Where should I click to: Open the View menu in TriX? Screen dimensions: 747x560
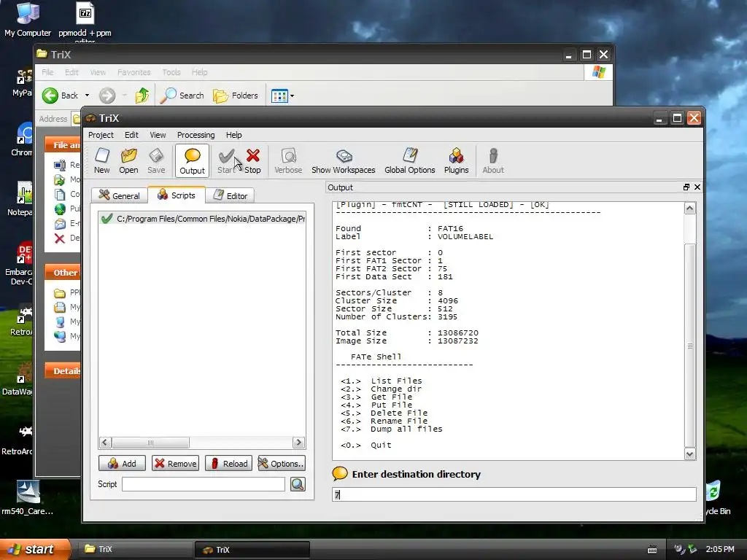158,135
